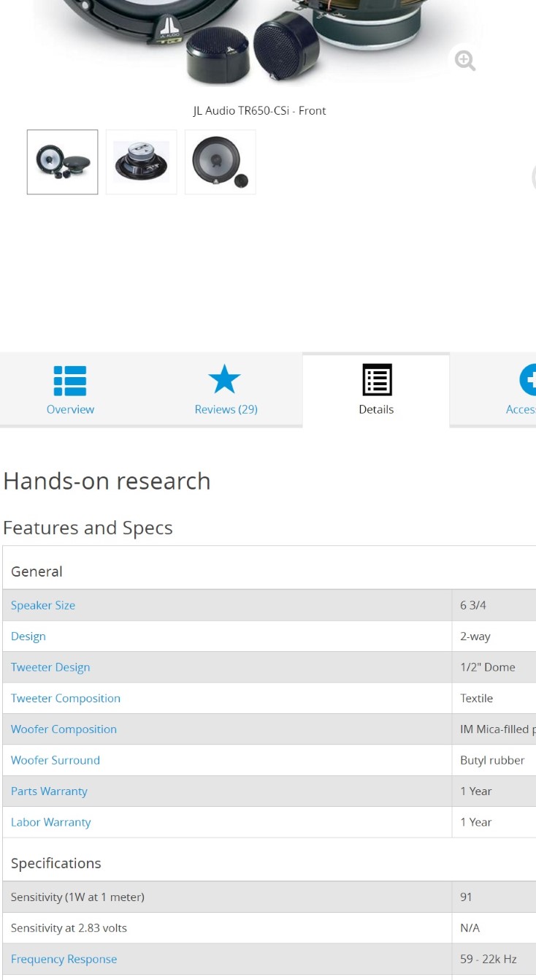Open the Reviews (29) tab
The height and width of the screenshot is (980, 536).
(x=226, y=409)
